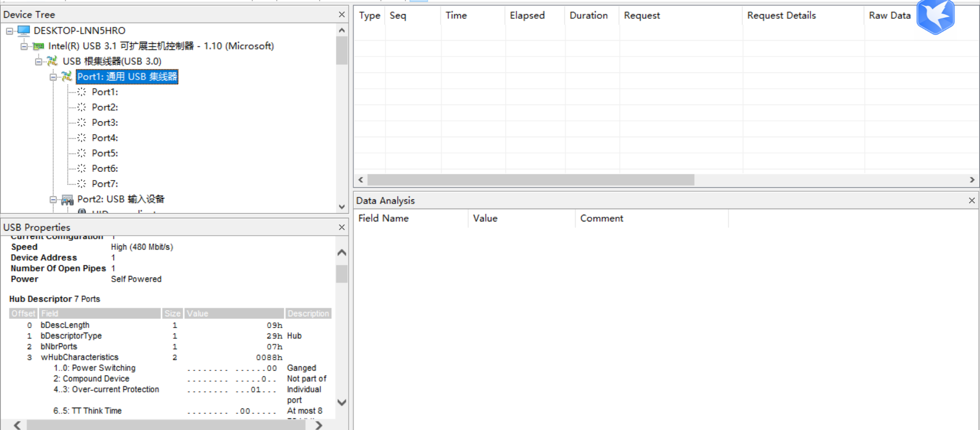Click the Hub Descriptor 7 Ports heading

tap(55, 299)
